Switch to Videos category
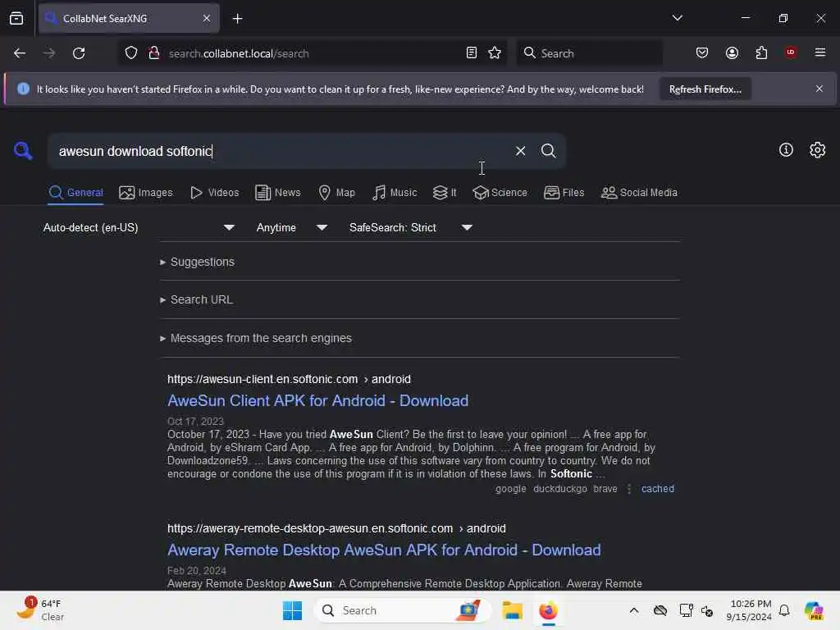The image size is (840, 630). click(x=214, y=193)
